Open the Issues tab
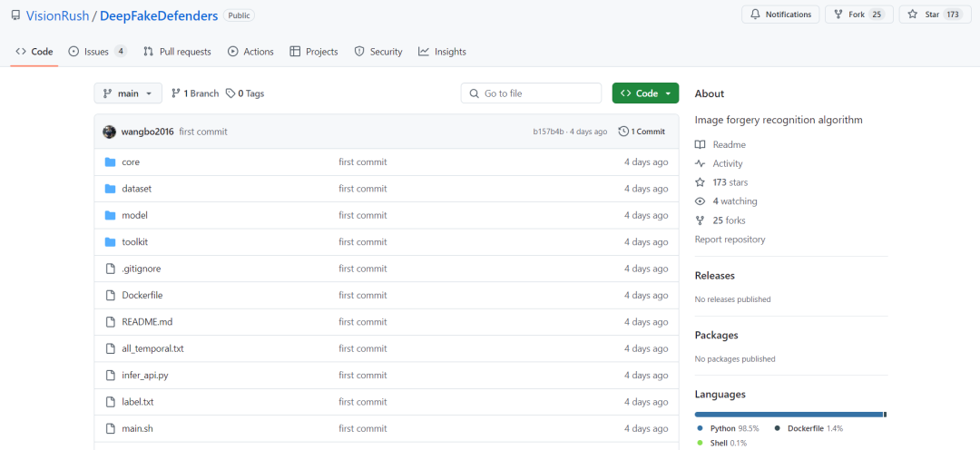The width and height of the screenshot is (980, 450). point(97,52)
